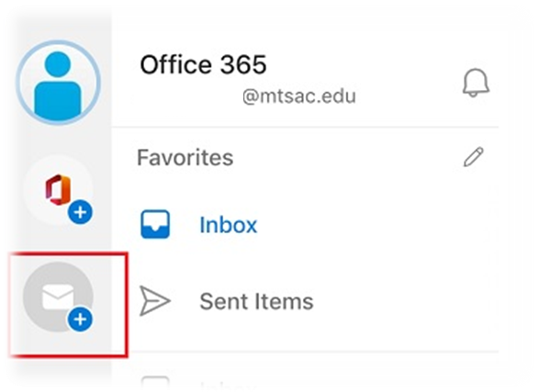This screenshot has width=539, height=392.
Task: Select the Sent Items row in Favorites
Action: [x=305, y=301]
